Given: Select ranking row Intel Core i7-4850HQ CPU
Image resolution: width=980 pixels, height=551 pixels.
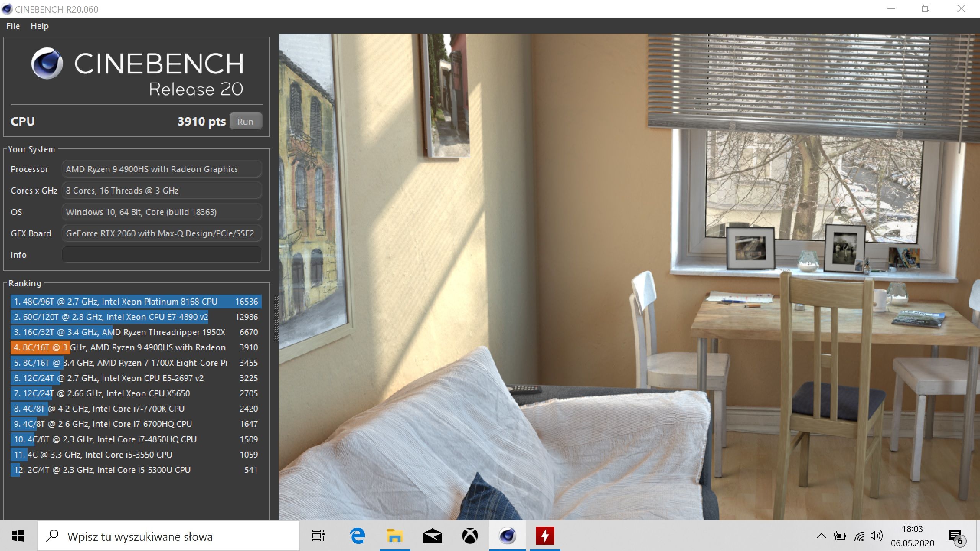Looking at the screenshot, I should [x=136, y=439].
